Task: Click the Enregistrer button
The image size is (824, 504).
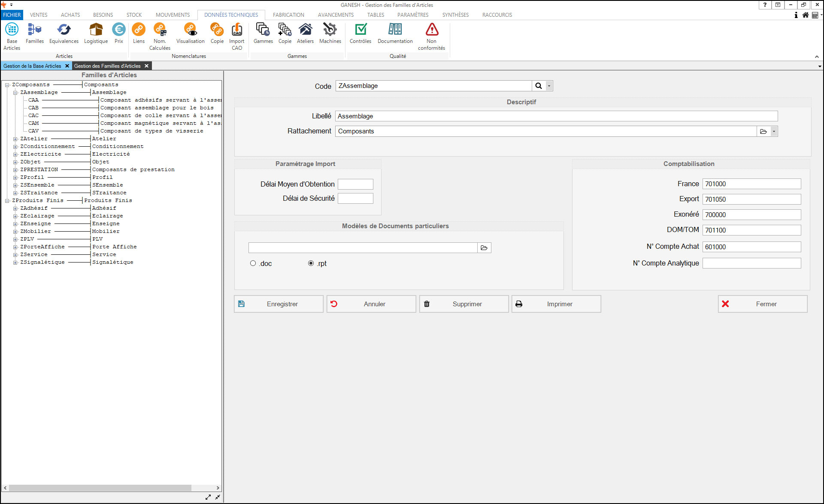Action: click(x=279, y=304)
